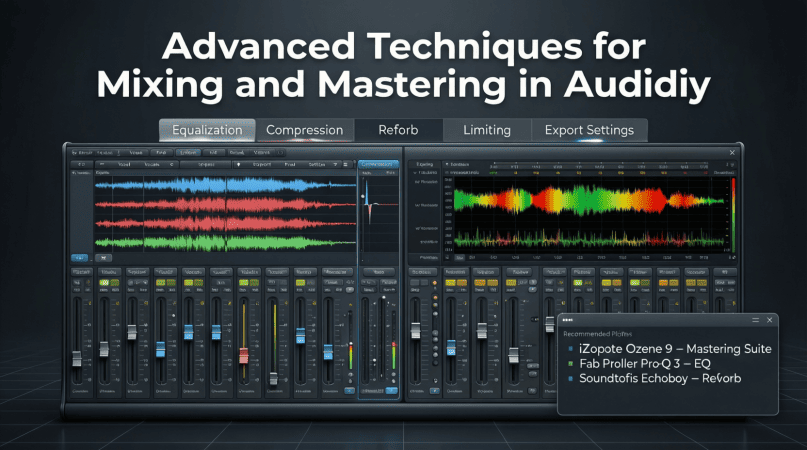Open Fab Proller Pro-Q 3 EQ plugin
Image resolution: width=807 pixels, height=450 pixels.
[x=652, y=364]
